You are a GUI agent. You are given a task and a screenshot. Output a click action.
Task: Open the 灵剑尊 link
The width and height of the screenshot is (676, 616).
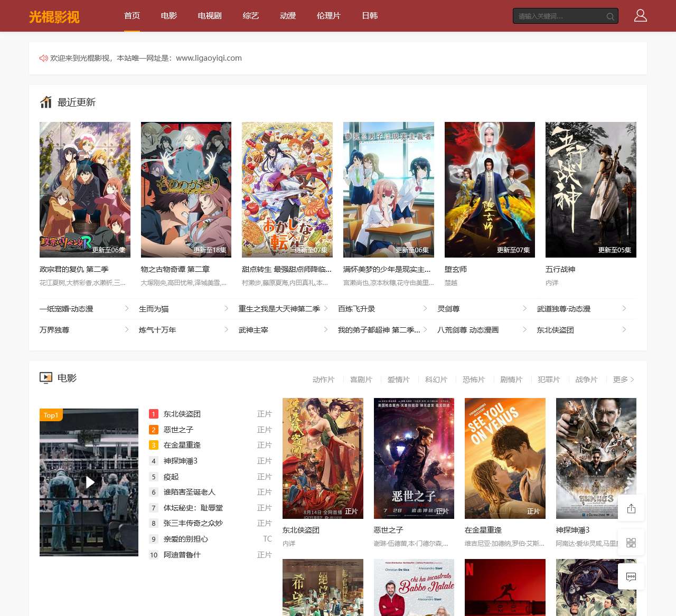click(448, 309)
